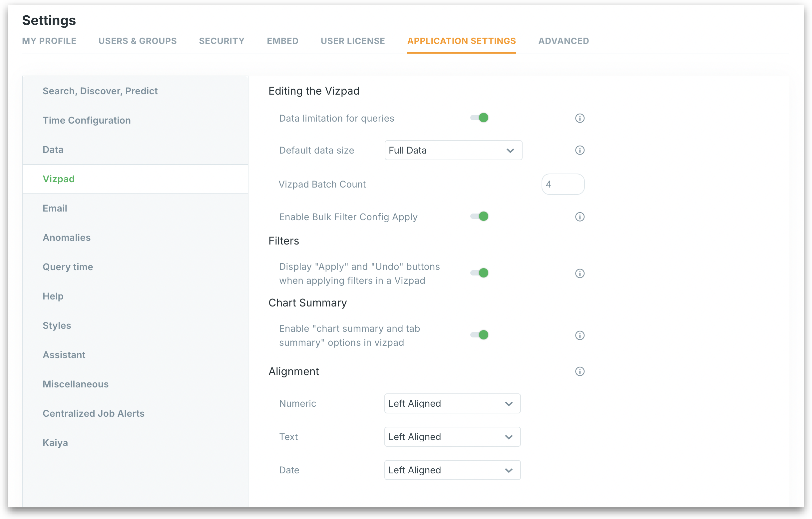Open the Date alignment dropdown

point(452,470)
